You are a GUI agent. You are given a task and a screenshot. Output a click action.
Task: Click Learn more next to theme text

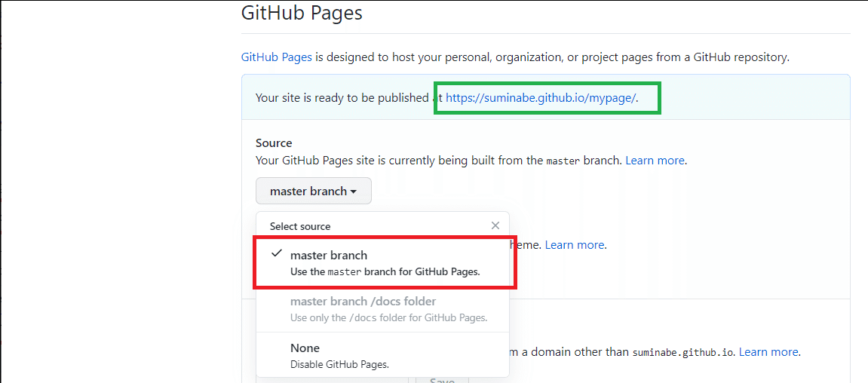574,244
